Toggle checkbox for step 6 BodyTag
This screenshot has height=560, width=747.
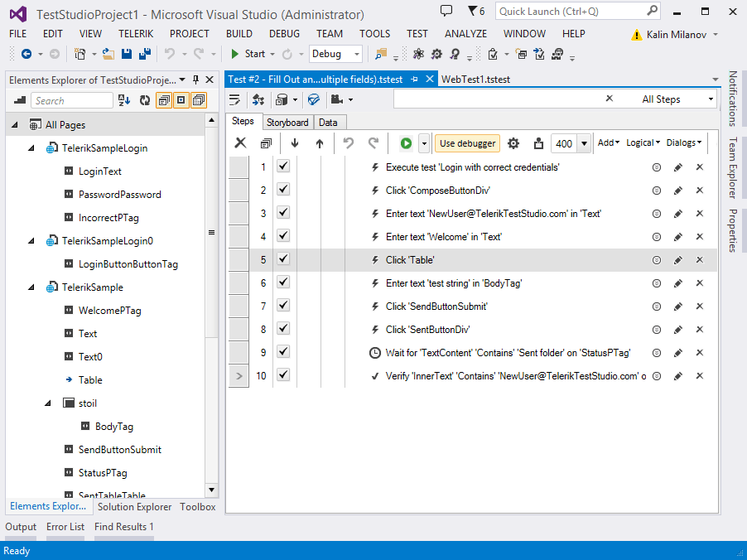(283, 282)
